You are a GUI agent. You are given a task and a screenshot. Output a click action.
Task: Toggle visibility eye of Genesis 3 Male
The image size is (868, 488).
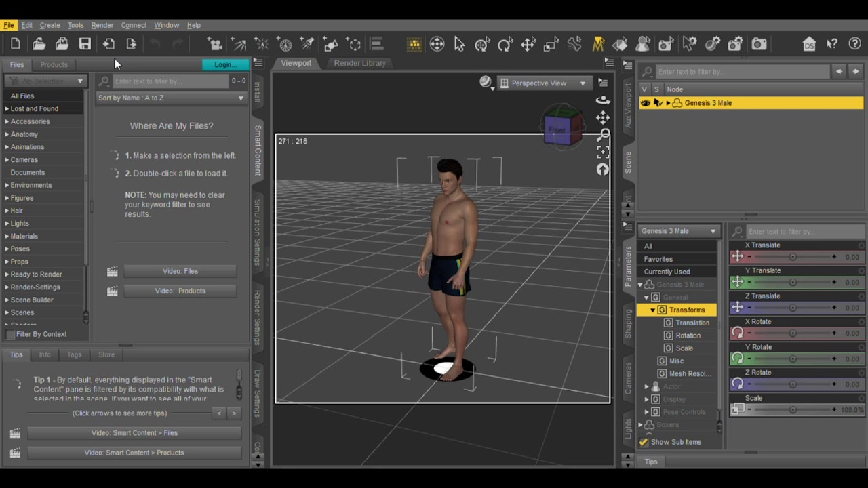click(x=646, y=103)
